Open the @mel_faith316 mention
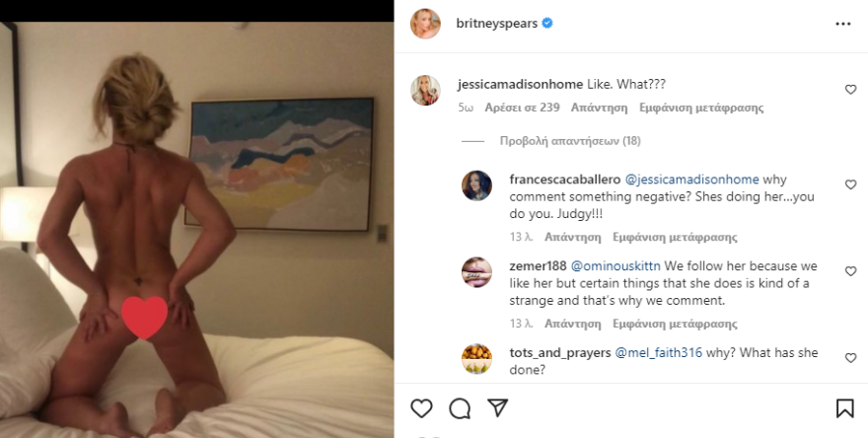This screenshot has height=438, width=868. pyautogui.click(x=659, y=352)
